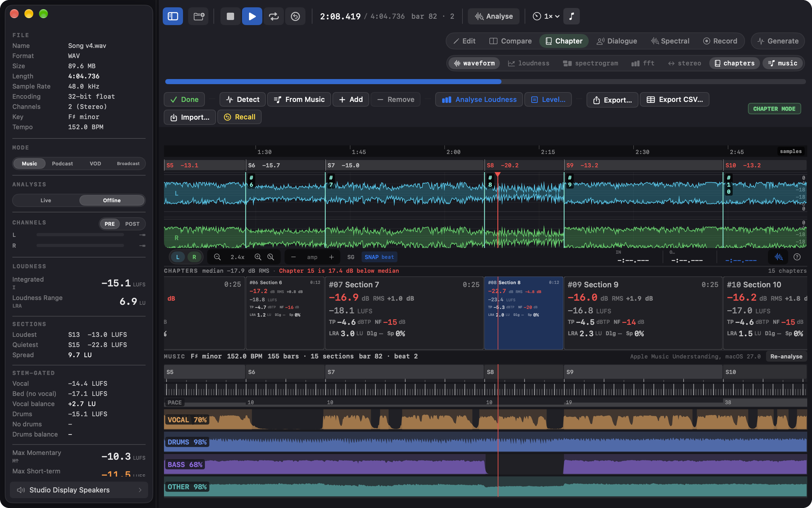812x508 pixels.
Task: Switch to the Record mode tab
Action: [720, 41]
